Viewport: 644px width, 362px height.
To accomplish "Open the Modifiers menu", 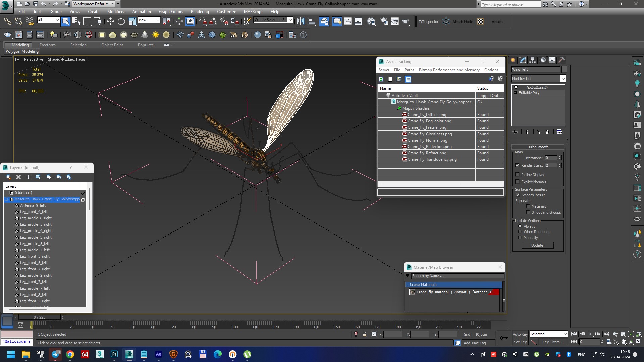I will pos(115,12).
